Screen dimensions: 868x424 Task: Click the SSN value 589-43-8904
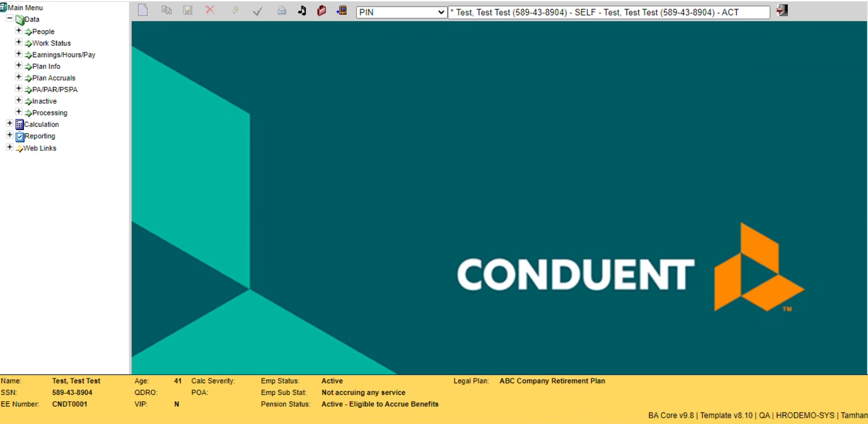[x=72, y=393]
